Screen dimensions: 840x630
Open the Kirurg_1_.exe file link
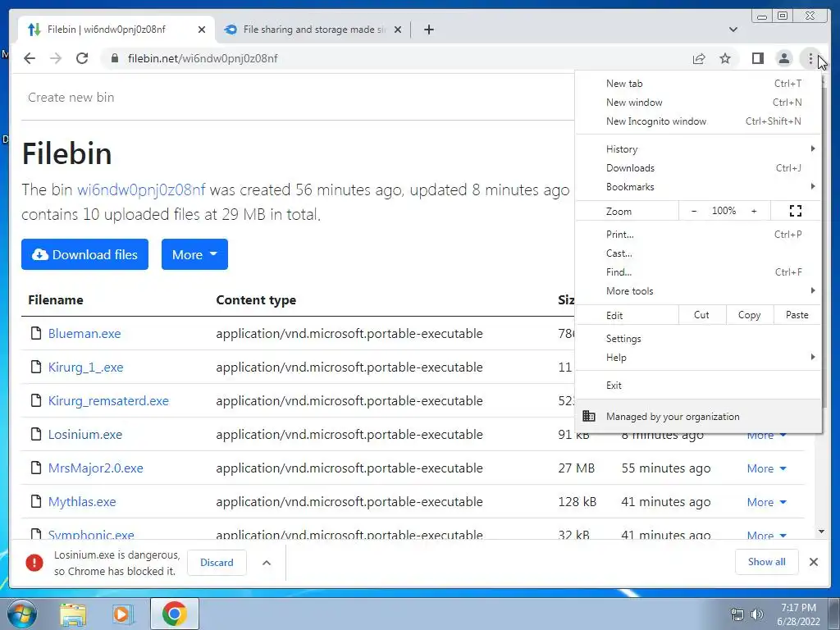pos(85,367)
